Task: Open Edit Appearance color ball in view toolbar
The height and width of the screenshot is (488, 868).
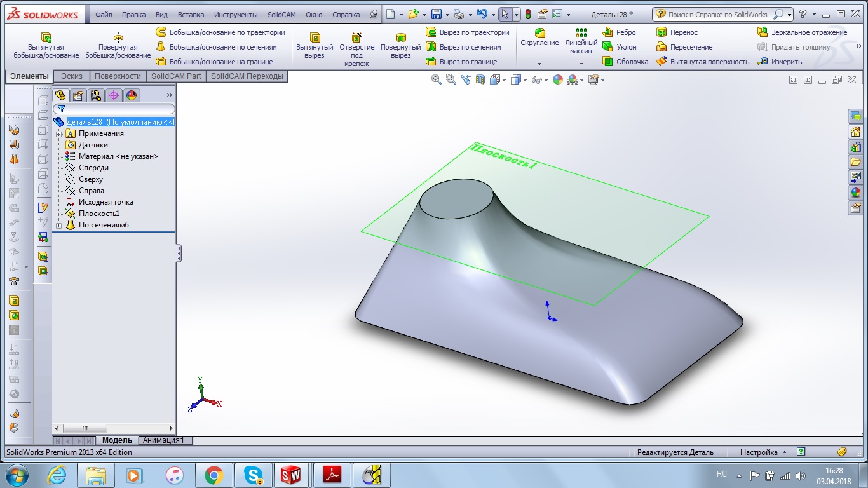Action: click(x=558, y=79)
